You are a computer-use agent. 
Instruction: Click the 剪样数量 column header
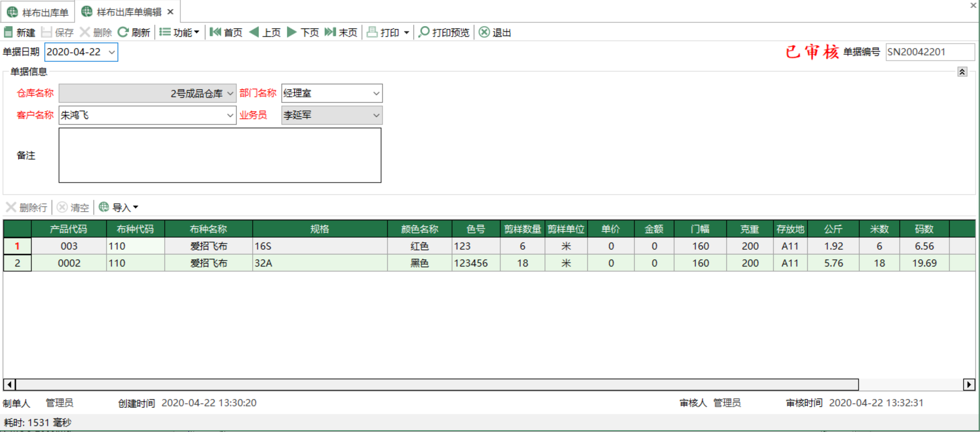tap(522, 229)
